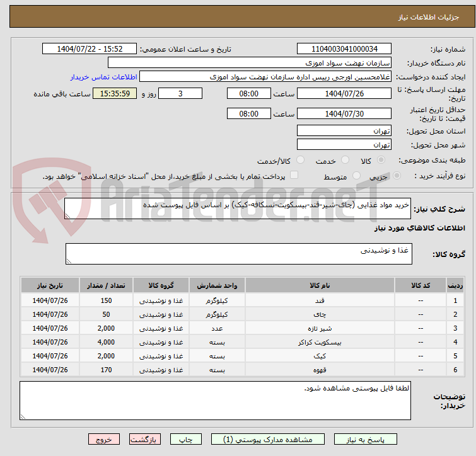Image resolution: width=476 pixels, height=456 pixels.
Task: Click the بازگشت back button
Action: (x=146, y=440)
